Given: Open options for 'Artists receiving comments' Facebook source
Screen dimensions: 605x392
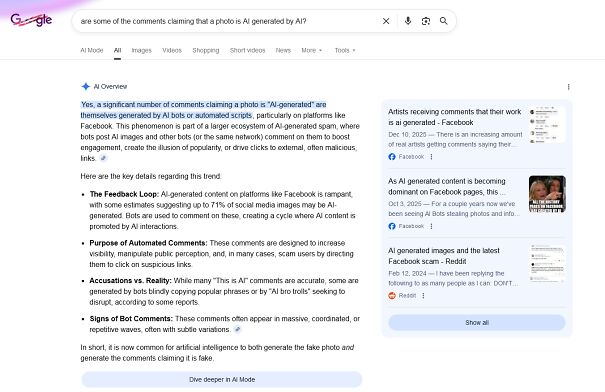Looking at the screenshot, I should (431, 157).
